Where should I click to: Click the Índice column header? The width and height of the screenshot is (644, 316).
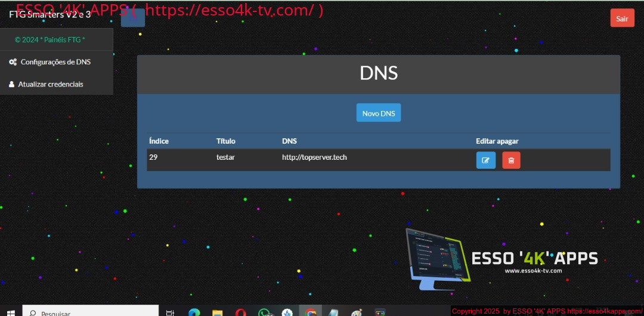pos(159,141)
